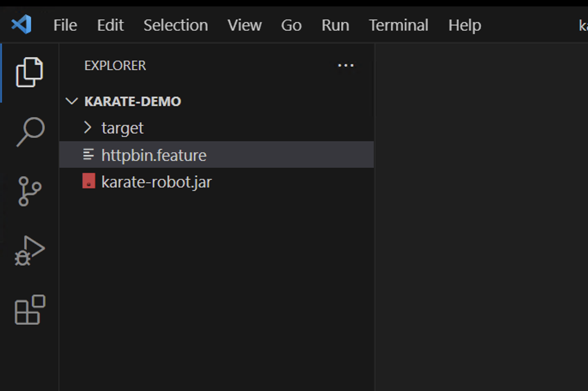
Task: Open the Extensions icon
Action: tap(30, 310)
